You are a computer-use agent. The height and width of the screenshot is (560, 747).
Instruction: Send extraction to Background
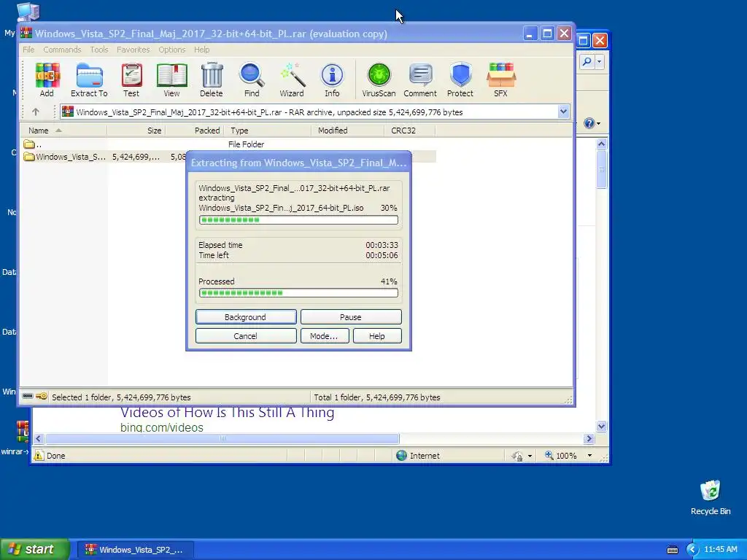pos(246,316)
